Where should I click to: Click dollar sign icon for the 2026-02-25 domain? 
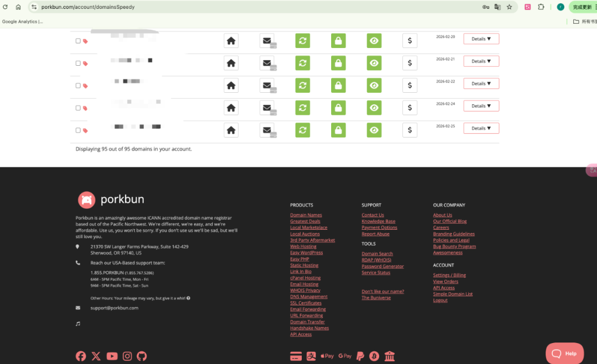coord(410,130)
